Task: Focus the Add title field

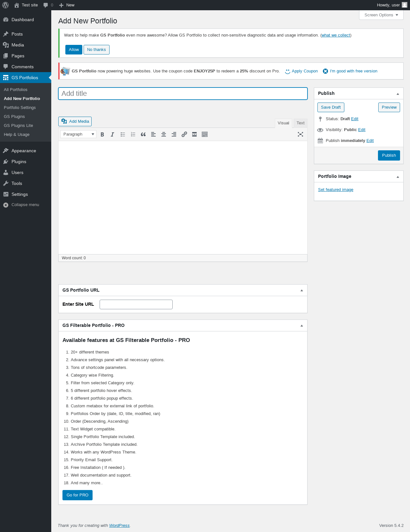Action: (183, 94)
